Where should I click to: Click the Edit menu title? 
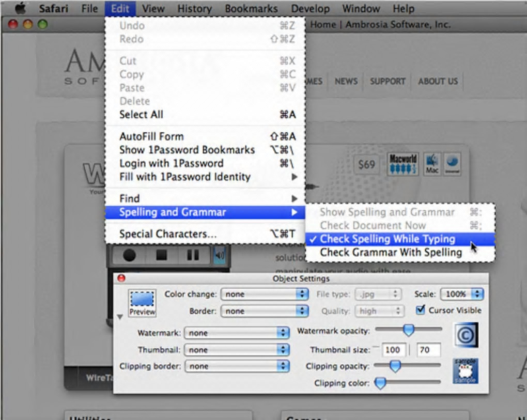tap(120, 8)
